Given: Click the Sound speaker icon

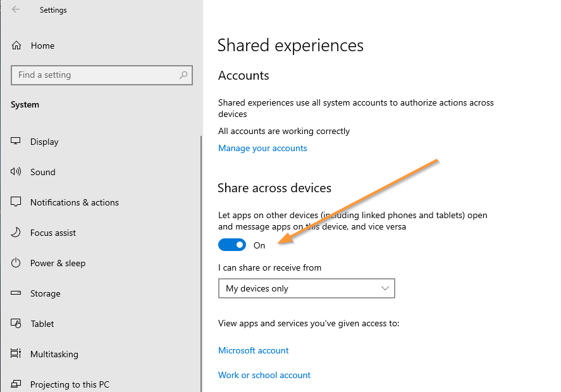Looking at the screenshot, I should pyautogui.click(x=16, y=172).
